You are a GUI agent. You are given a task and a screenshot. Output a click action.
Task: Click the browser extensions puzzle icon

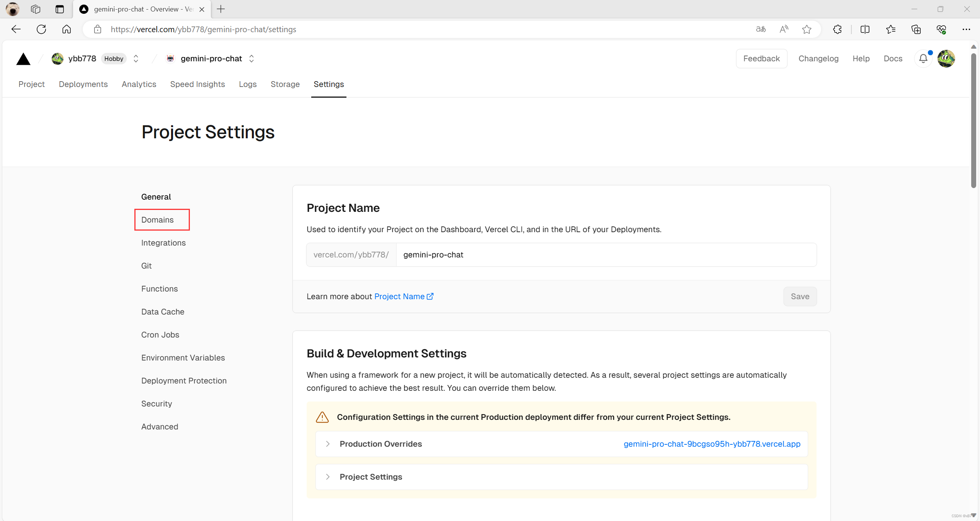(837, 29)
